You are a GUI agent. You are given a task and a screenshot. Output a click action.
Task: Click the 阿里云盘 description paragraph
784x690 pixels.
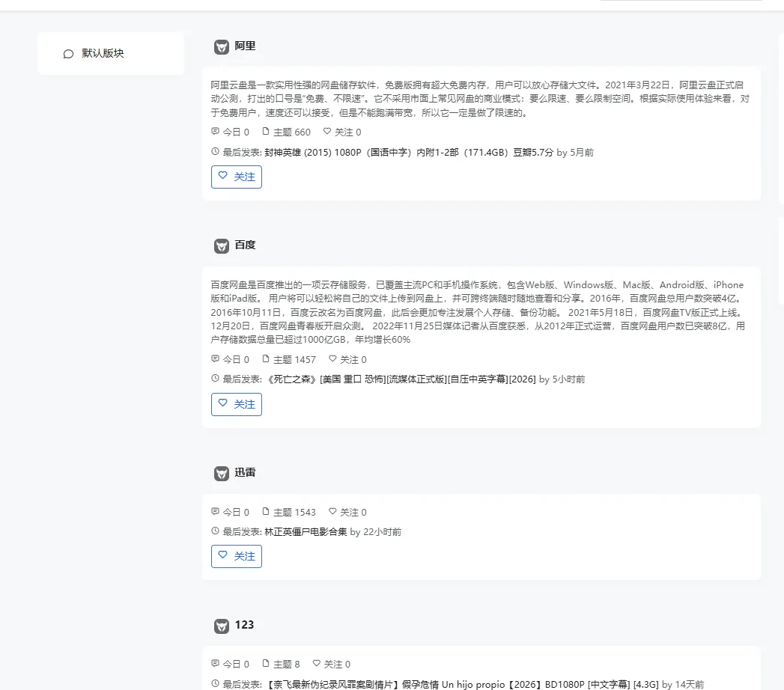coord(481,99)
